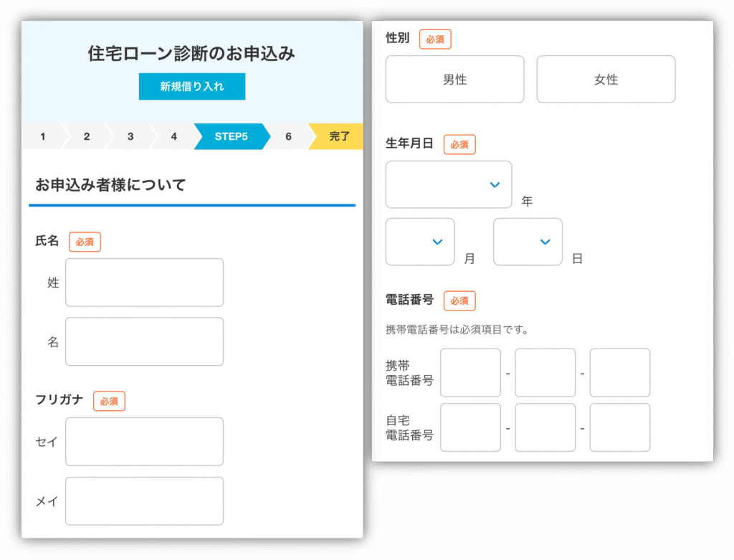Focus the メイ furigana field
The width and height of the screenshot is (734, 560).
[144, 501]
